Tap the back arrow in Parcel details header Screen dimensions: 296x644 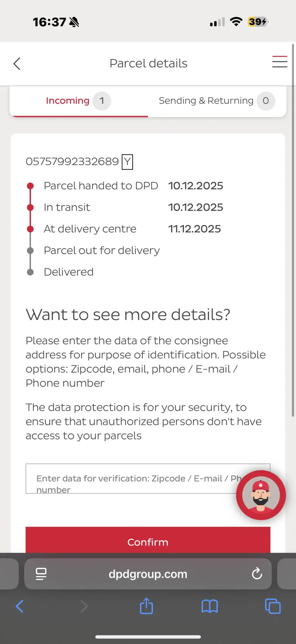(x=17, y=64)
